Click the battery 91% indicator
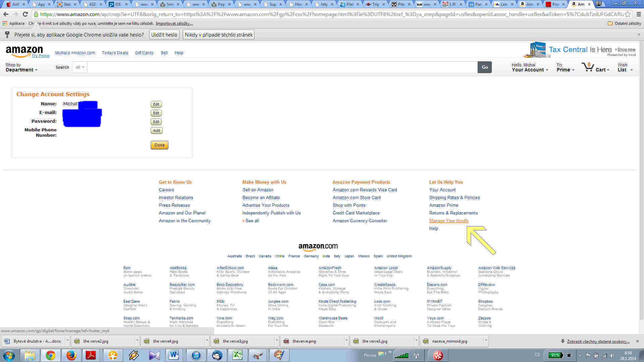The width and height of the screenshot is (644, 362). click(555, 355)
